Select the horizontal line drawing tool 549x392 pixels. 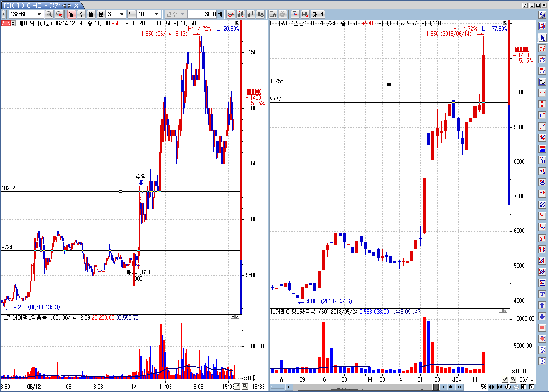click(542, 93)
